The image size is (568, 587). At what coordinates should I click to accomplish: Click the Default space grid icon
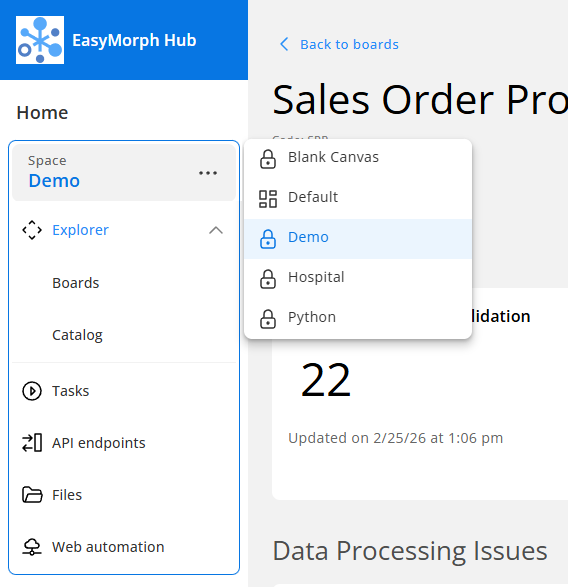268,199
